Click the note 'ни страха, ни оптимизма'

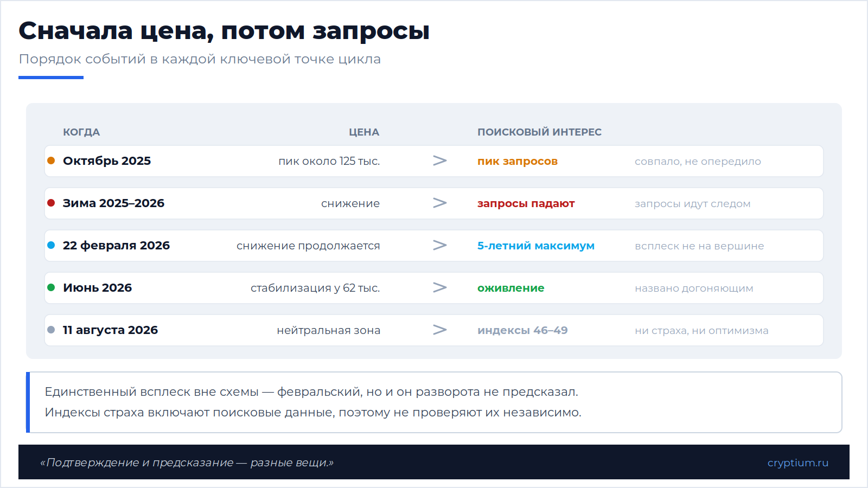701,330
